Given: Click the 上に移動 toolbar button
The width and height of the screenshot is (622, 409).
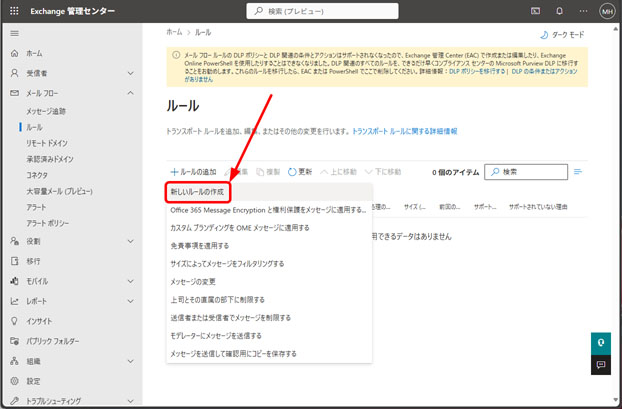Looking at the screenshot, I should tap(338, 172).
